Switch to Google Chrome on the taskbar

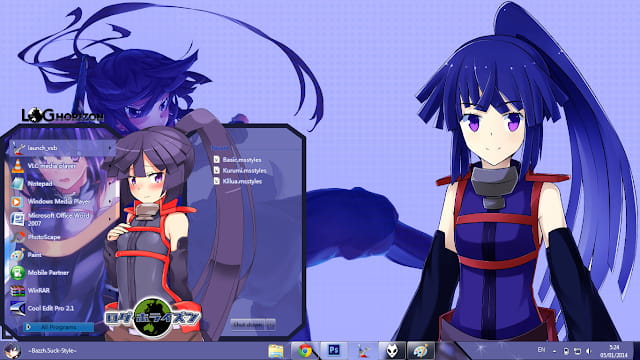click(x=304, y=351)
